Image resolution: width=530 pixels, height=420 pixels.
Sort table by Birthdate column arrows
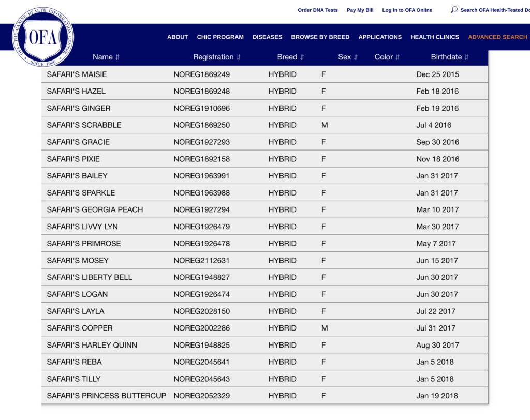pyautogui.click(x=466, y=57)
